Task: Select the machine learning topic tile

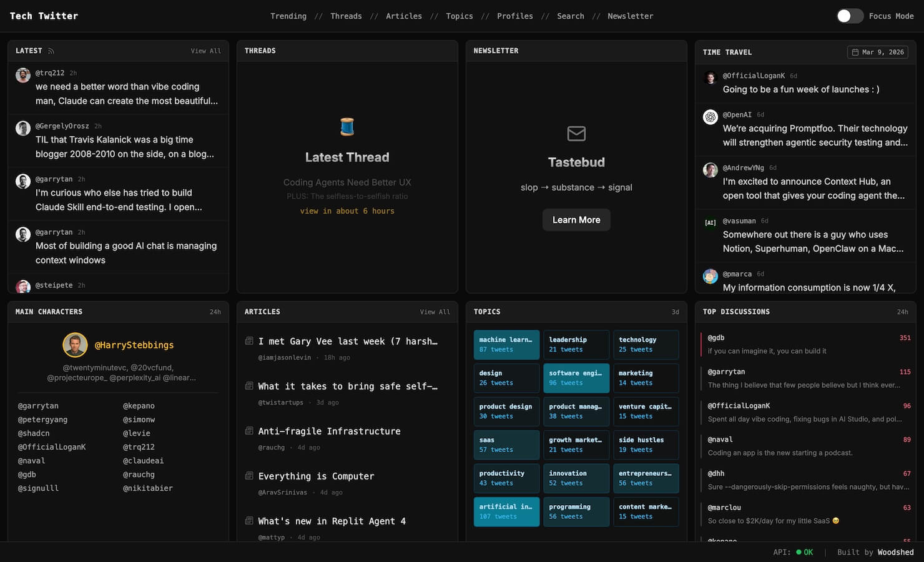Action: [506, 345]
